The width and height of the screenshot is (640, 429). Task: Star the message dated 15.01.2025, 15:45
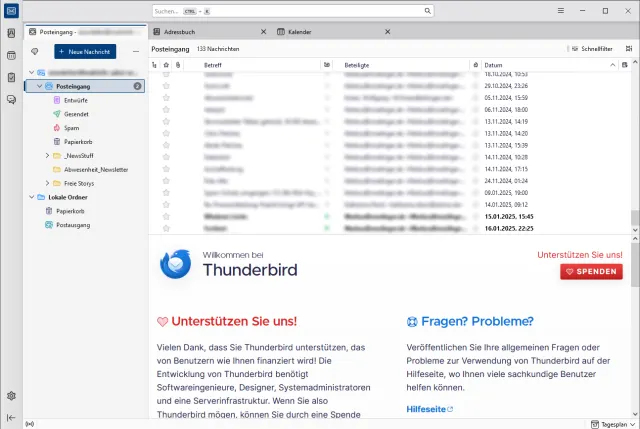tap(166, 216)
